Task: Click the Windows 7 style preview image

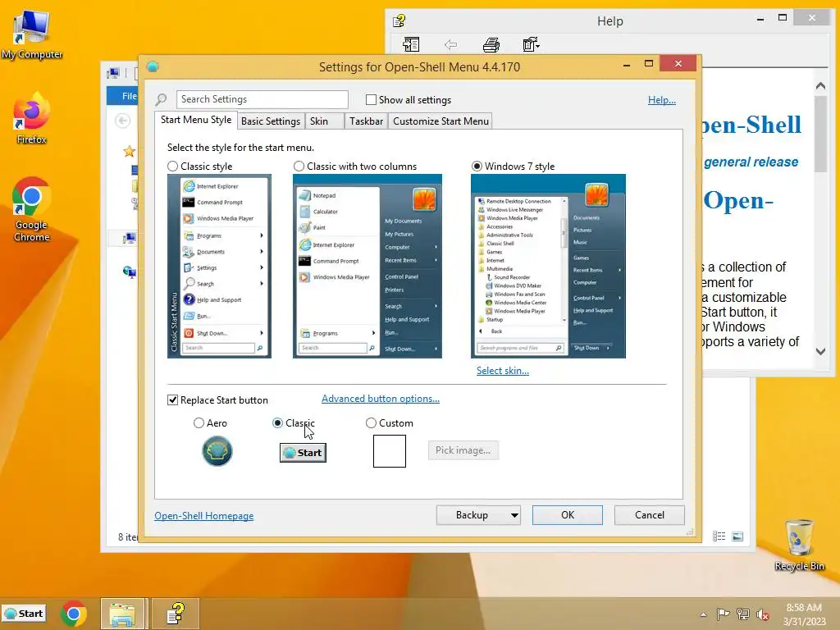Action: click(x=548, y=267)
